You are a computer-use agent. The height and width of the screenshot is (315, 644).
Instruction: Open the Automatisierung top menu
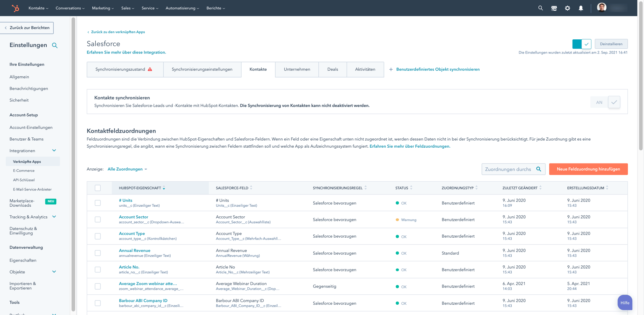tap(182, 8)
